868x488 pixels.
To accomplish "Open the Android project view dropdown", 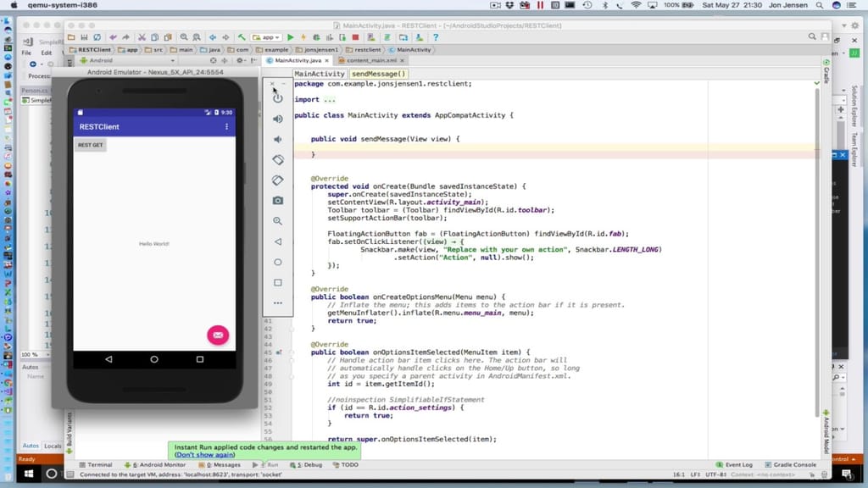I will tap(96, 61).
